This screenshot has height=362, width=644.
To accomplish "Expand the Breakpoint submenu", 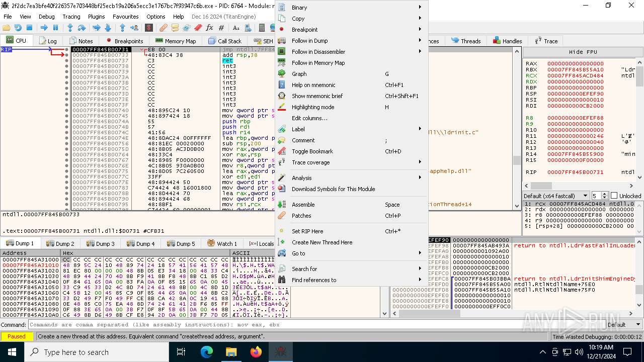I will click(x=351, y=30).
